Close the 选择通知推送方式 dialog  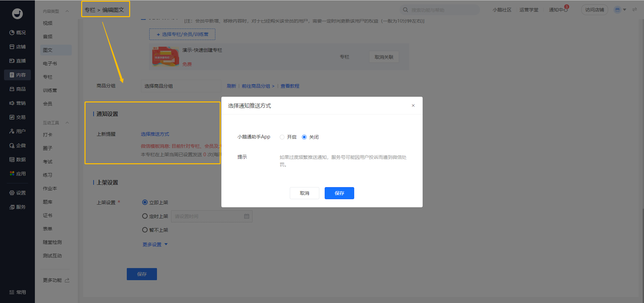(x=413, y=105)
